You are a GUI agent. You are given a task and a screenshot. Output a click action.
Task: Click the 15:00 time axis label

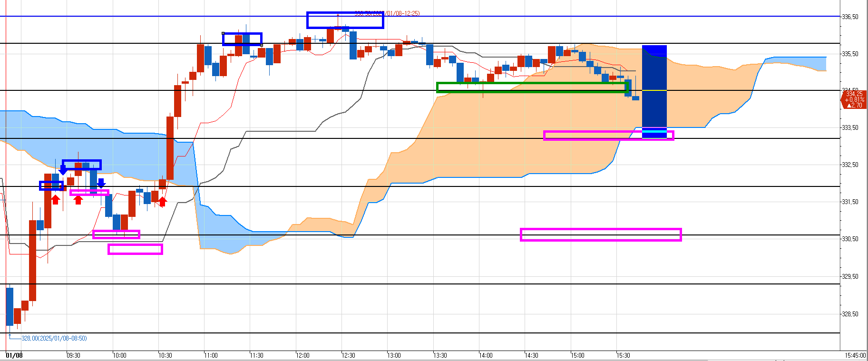pos(577,355)
